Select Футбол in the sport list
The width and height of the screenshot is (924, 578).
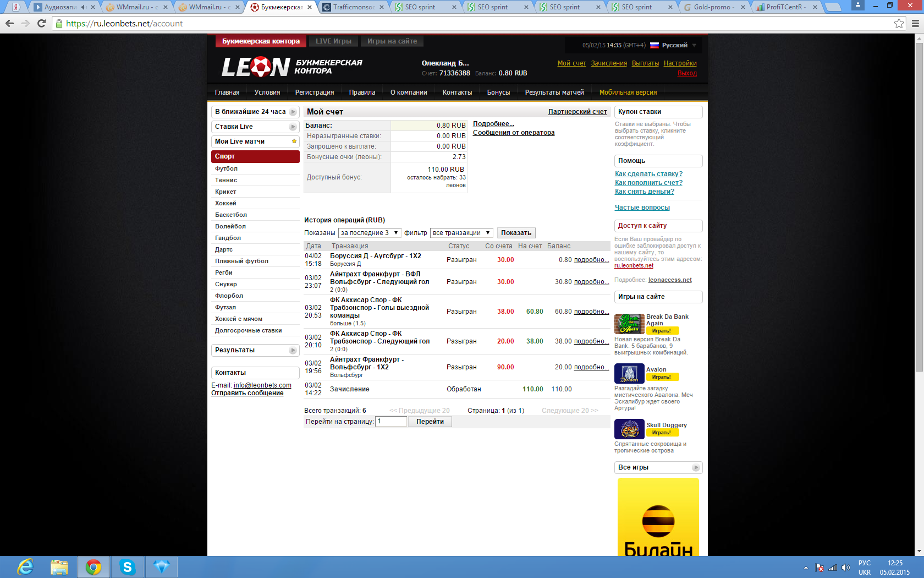tap(255, 168)
